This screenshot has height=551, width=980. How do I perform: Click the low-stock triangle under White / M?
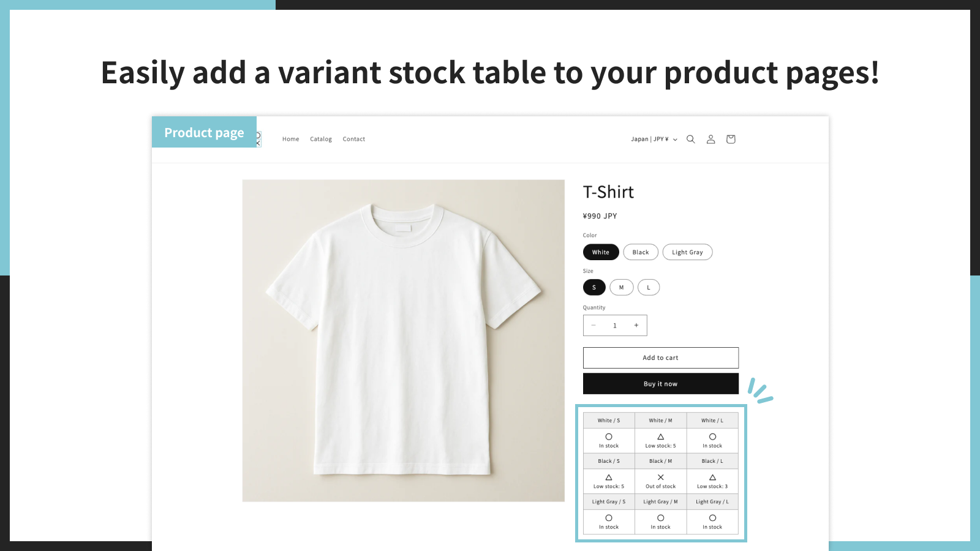[x=661, y=437]
